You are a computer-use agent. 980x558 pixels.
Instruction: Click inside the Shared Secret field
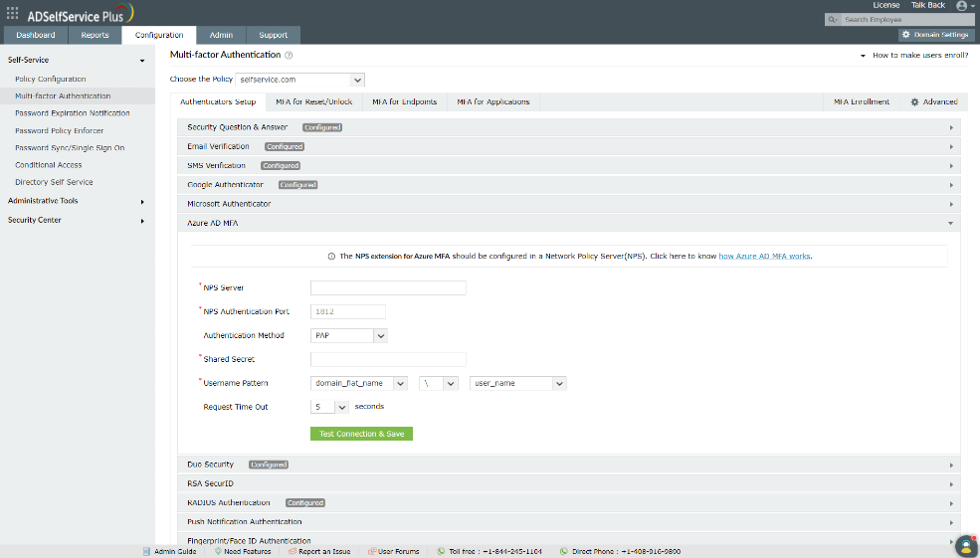tap(388, 359)
